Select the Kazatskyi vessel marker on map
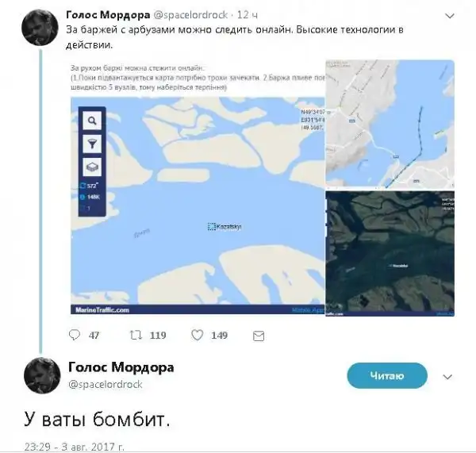Screen dimensions: 476x453 212,227
